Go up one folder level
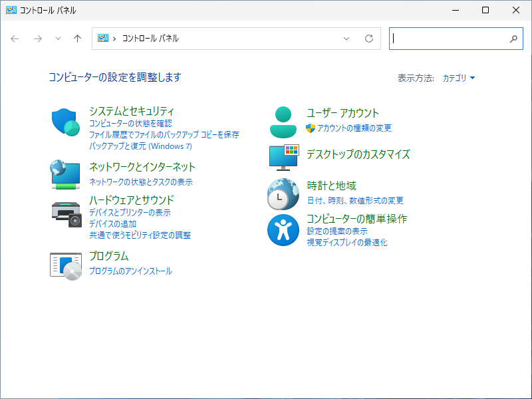The height and width of the screenshot is (399, 532). [x=77, y=39]
